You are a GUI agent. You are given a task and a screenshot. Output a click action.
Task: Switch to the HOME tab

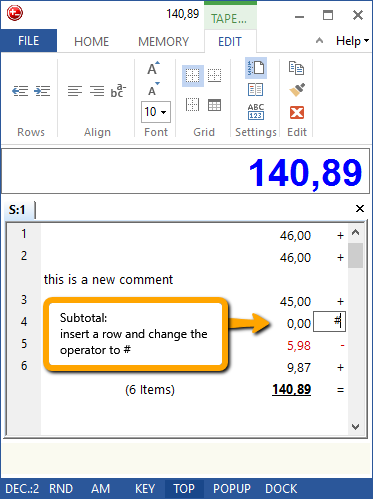coord(91,42)
